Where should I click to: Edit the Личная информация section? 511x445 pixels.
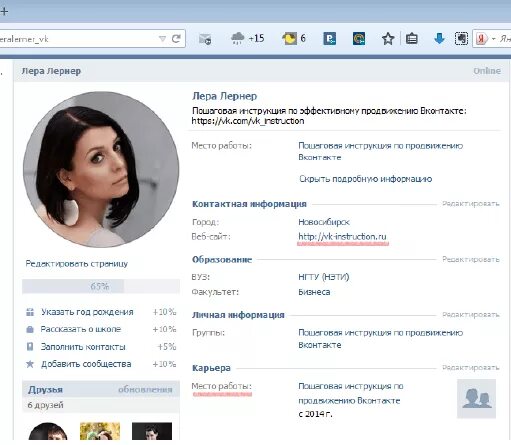pos(471,314)
